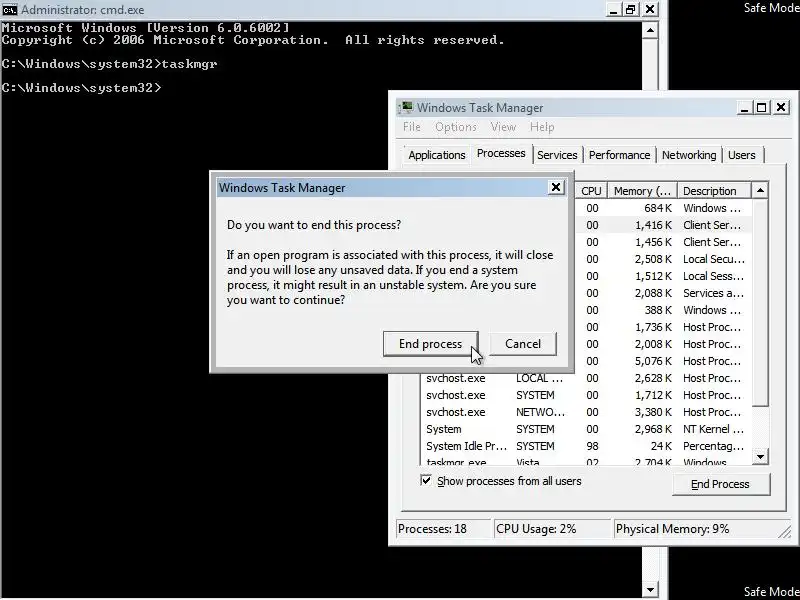The image size is (800, 600).
Task: Open the Help menu in Task Manager
Action: [x=542, y=127]
